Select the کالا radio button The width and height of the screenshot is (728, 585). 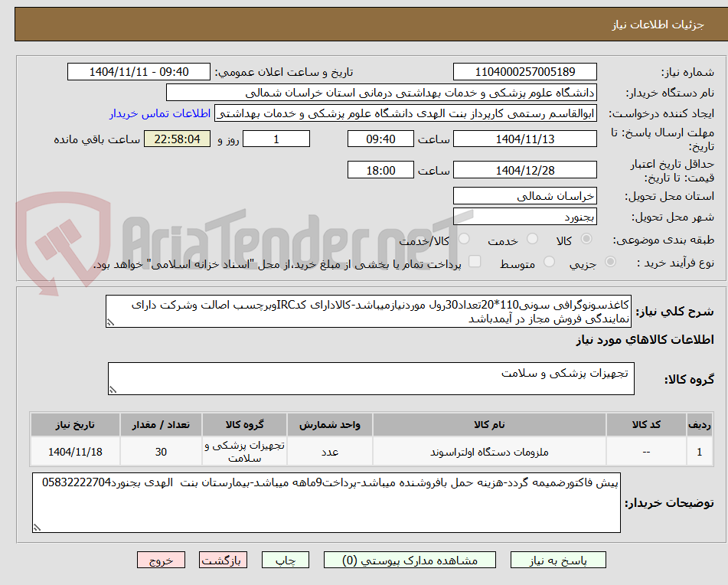point(586,239)
